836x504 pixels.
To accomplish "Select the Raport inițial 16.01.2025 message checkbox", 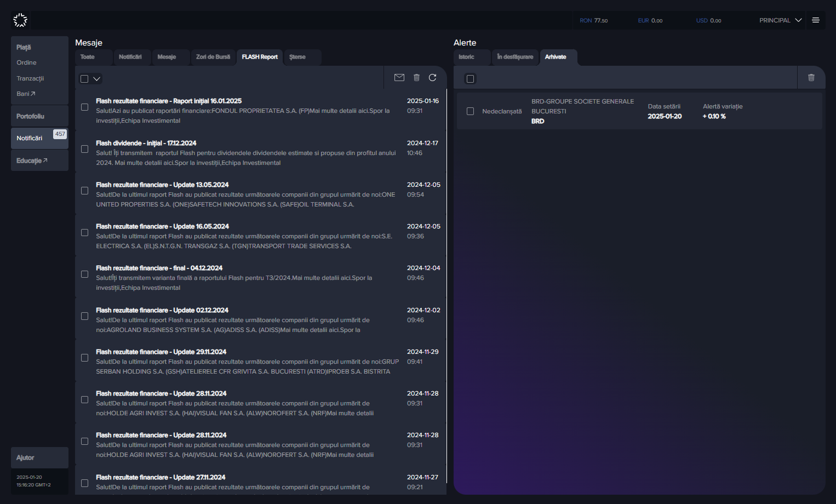I will click(x=84, y=107).
